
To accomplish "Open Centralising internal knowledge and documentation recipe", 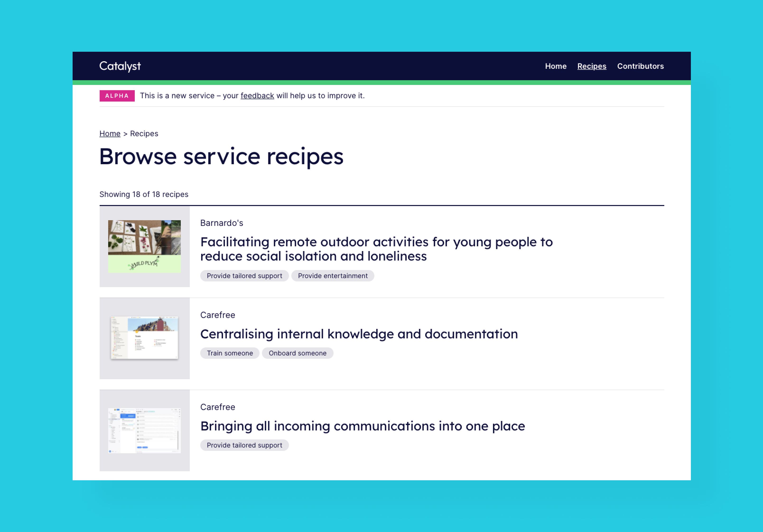I will pyautogui.click(x=359, y=334).
